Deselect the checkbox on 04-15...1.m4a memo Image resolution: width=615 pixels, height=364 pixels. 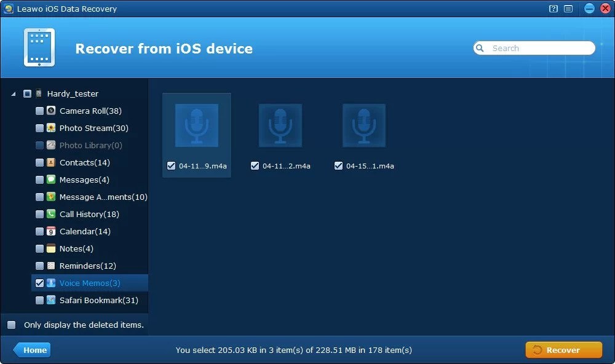(x=338, y=165)
